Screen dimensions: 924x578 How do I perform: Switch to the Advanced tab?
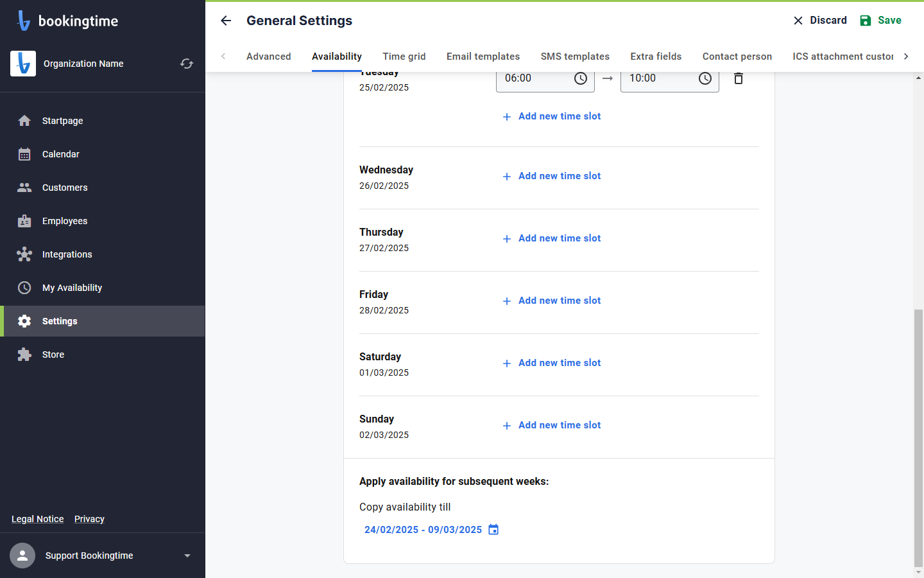pyautogui.click(x=269, y=57)
